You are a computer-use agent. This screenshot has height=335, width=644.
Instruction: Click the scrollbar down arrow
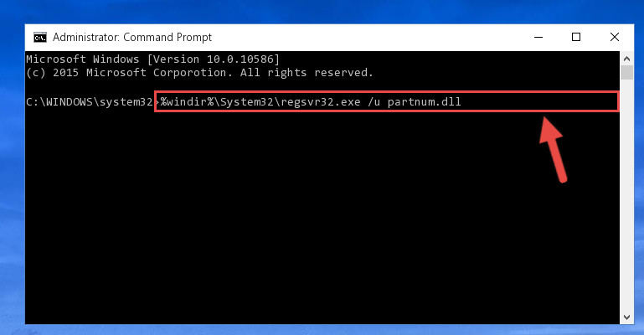tap(626, 317)
